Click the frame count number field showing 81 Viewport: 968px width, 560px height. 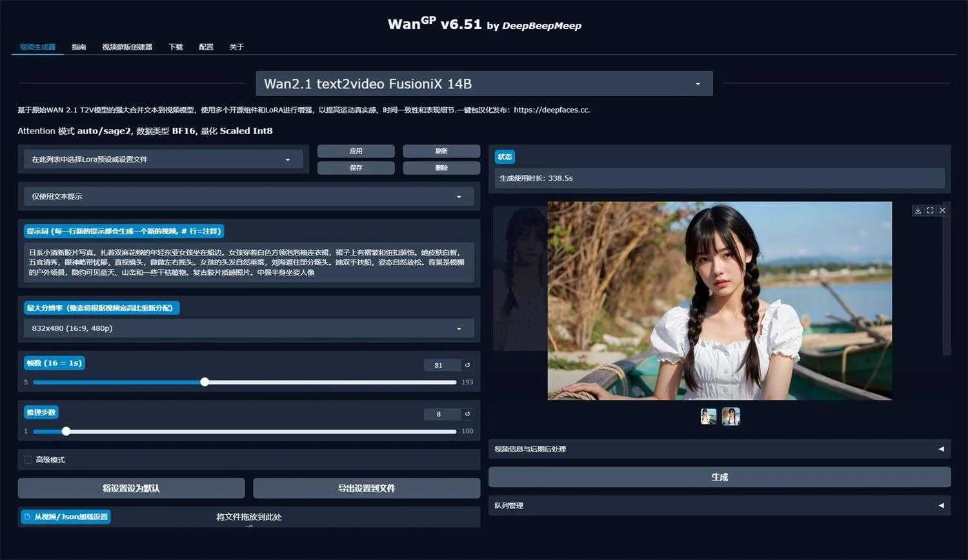coord(442,365)
